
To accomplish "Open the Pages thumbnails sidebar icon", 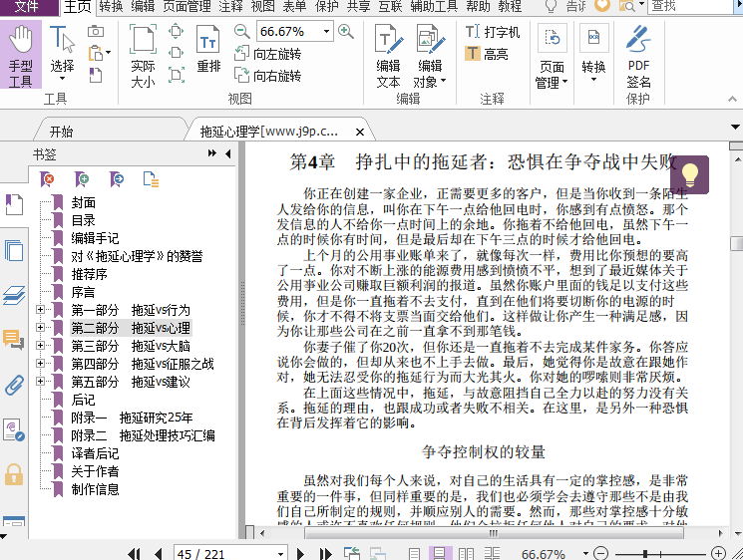I will 14,250.
